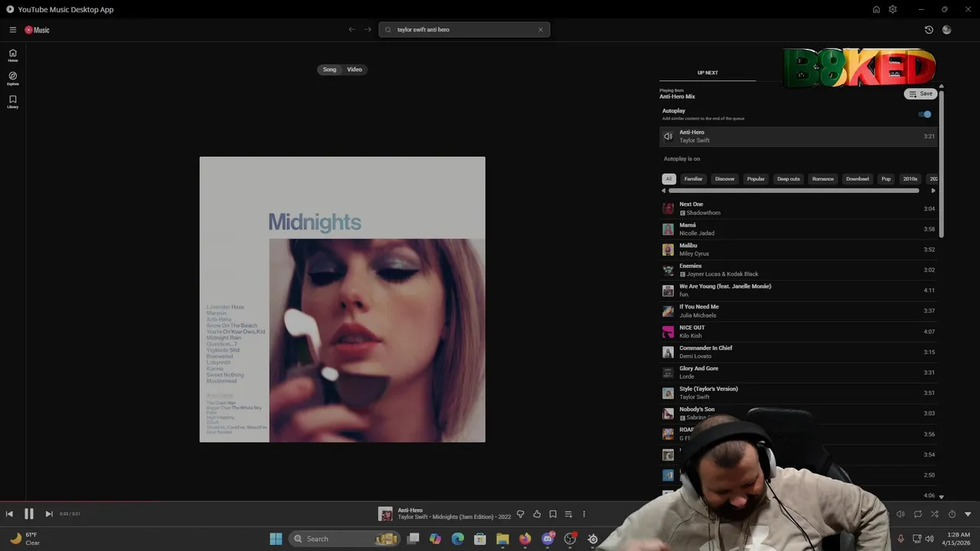The image size is (980, 551).
Task: Click the chips horizontal scrollbar
Action: [x=793, y=191]
